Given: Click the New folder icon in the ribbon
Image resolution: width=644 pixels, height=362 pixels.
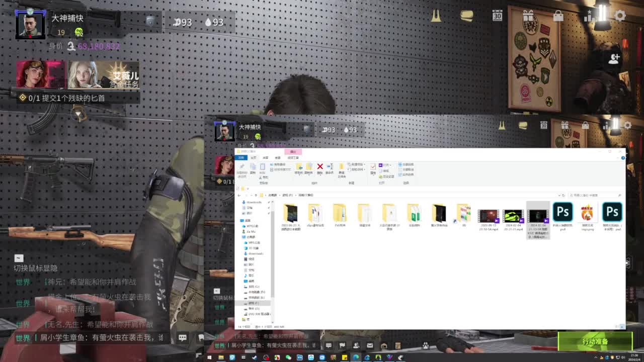Looking at the screenshot, I should [341, 166].
